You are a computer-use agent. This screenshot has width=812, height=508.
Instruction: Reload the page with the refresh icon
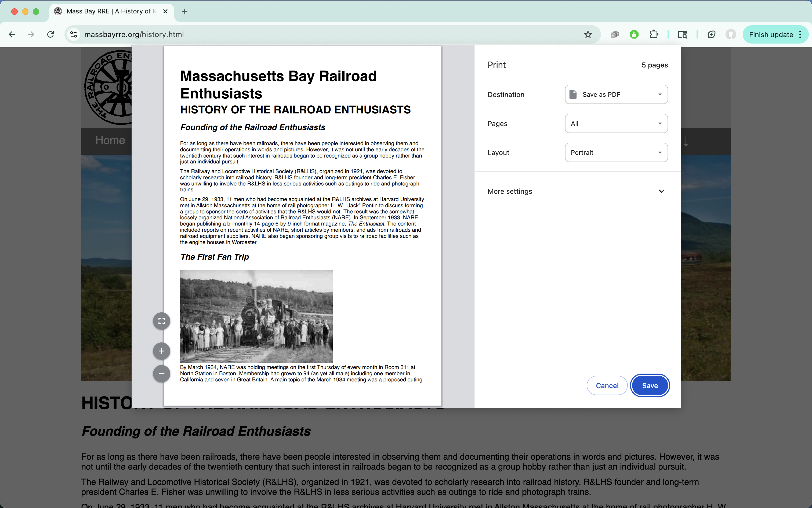pyautogui.click(x=51, y=34)
